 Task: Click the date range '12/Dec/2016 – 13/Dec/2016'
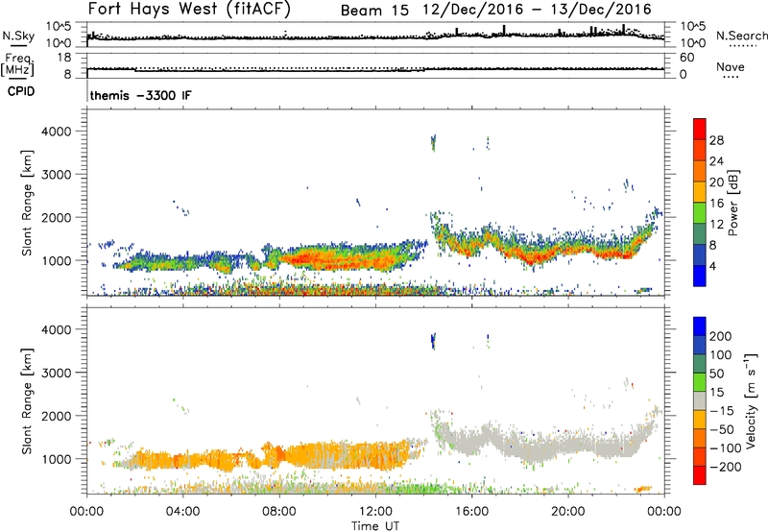tap(538, 10)
